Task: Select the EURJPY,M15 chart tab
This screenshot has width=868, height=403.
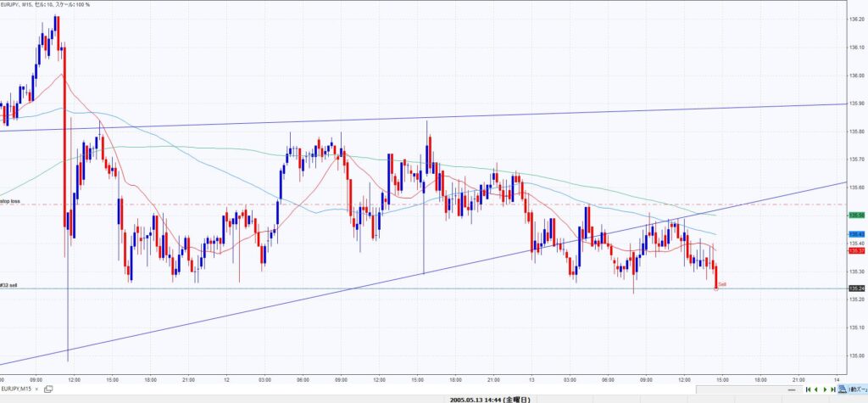Action: [17, 389]
